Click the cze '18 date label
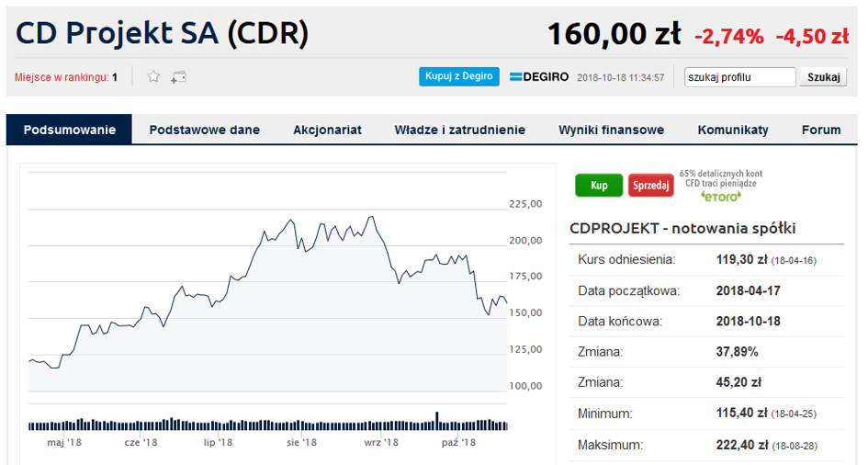The width and height of the screenshot is (868, 465). (x=141, y=442)
